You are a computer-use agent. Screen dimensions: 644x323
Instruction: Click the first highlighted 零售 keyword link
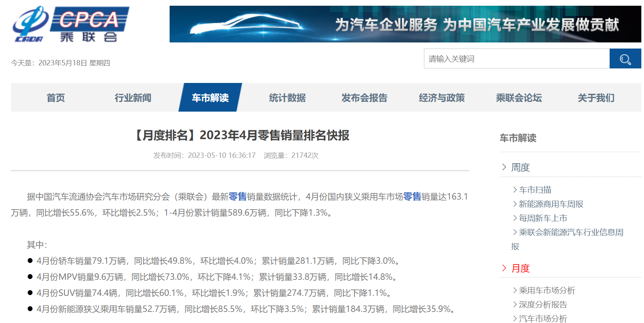click(237, 197)
